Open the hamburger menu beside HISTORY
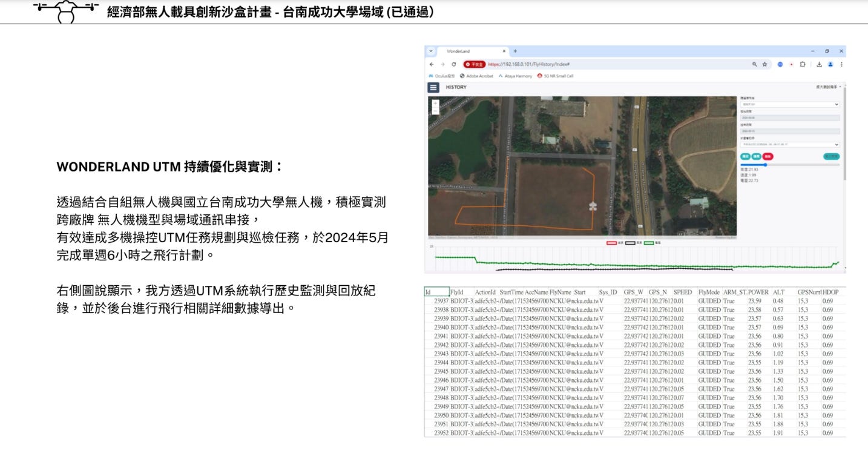 tap(433, 87)
